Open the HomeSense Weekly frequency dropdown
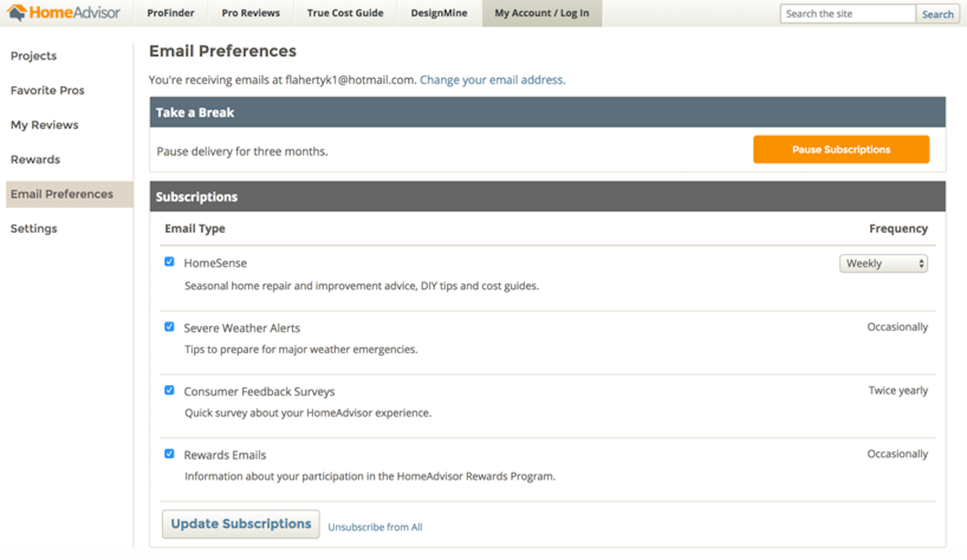This screenshot has height=560, width=967. [x=883, y=263]
